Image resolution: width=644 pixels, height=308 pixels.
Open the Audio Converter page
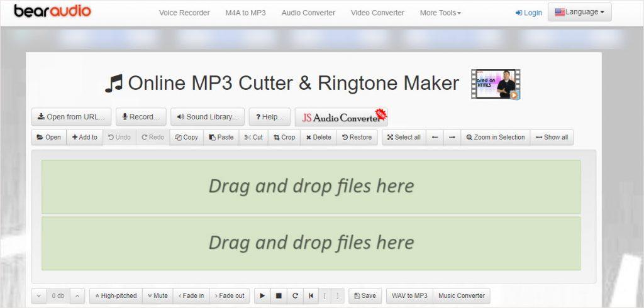(308, 13)
